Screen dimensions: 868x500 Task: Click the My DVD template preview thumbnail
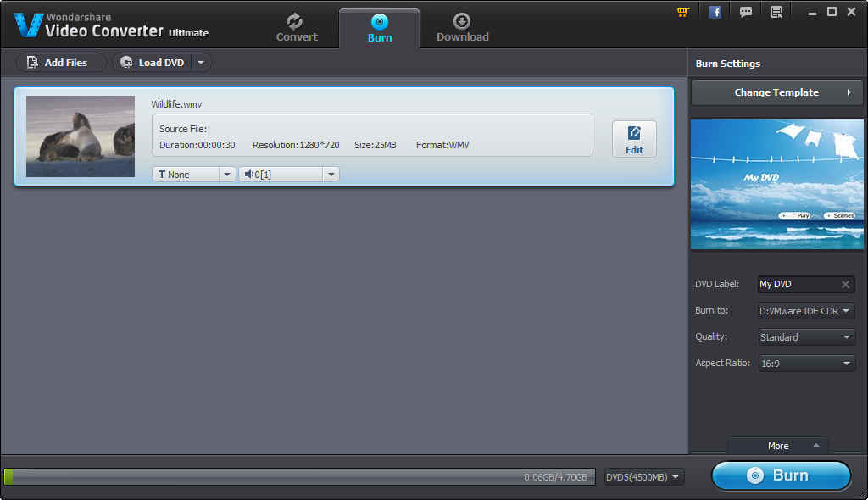(776, 185)
